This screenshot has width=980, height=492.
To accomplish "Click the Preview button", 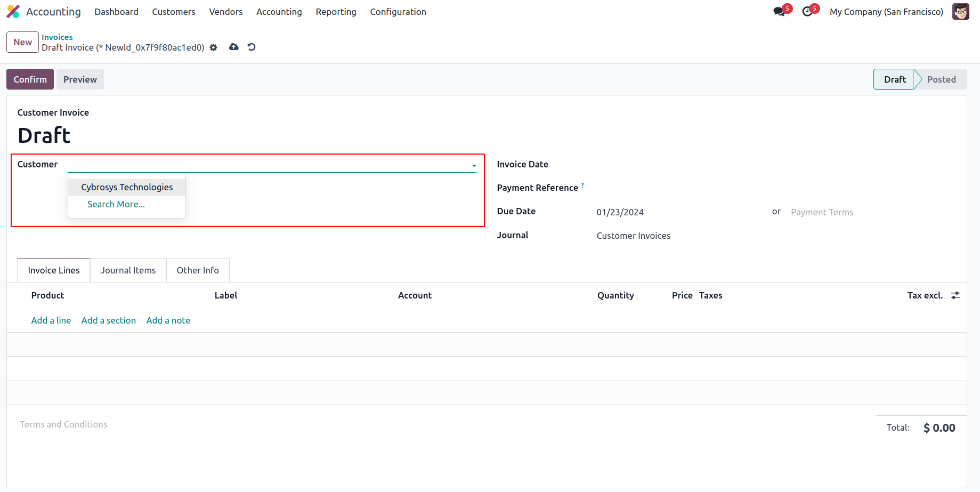I will click(x=80, y=79).
